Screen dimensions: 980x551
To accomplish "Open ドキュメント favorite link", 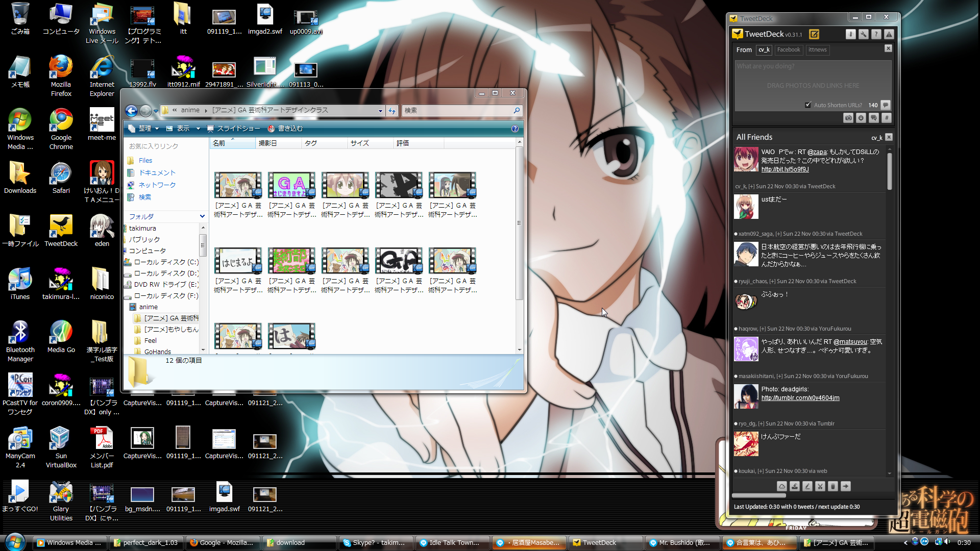I will coord(157,173).
